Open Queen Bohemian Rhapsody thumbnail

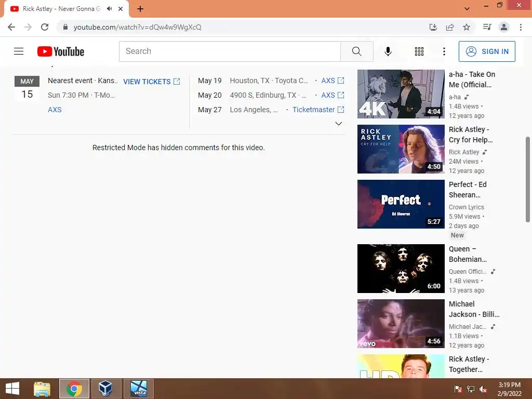click(x=401, y=269)
